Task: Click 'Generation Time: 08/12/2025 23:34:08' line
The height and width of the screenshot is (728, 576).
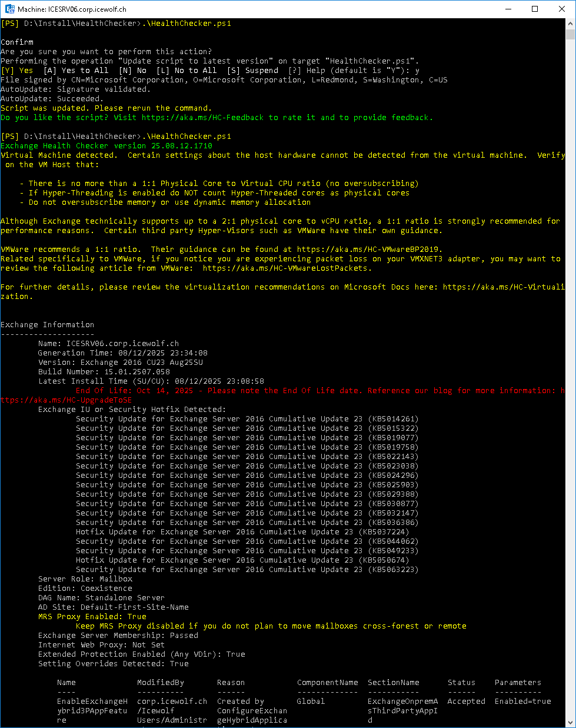Action: coord(122,353)
